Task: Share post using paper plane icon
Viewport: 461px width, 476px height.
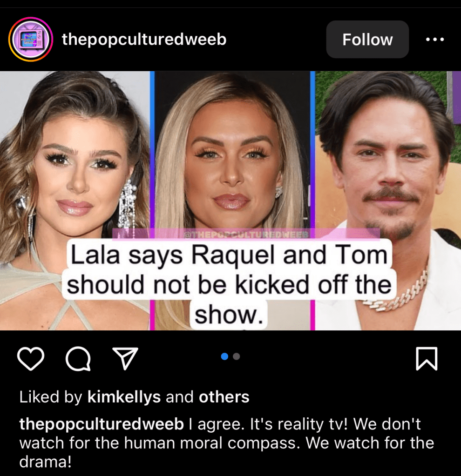Action: tap(125, 359)
